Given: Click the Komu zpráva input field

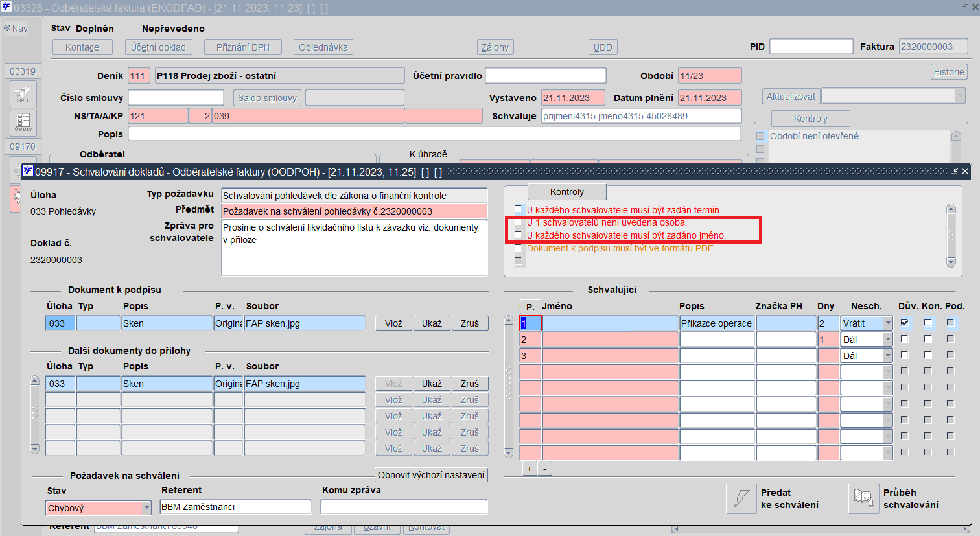Looking at the screenshot, I should [404, 507].
